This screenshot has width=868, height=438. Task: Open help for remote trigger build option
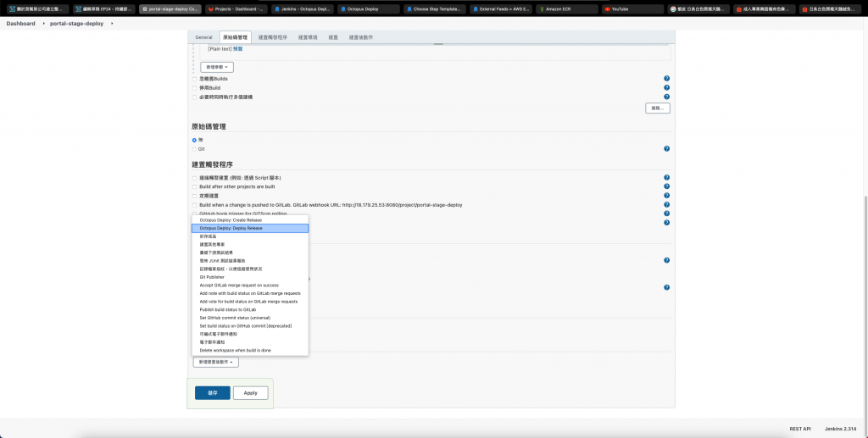coord(666,178)
